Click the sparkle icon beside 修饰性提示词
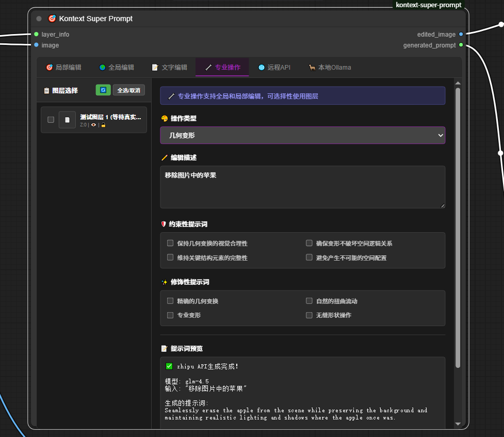504x437 pixels. click(x=165, y=282)
